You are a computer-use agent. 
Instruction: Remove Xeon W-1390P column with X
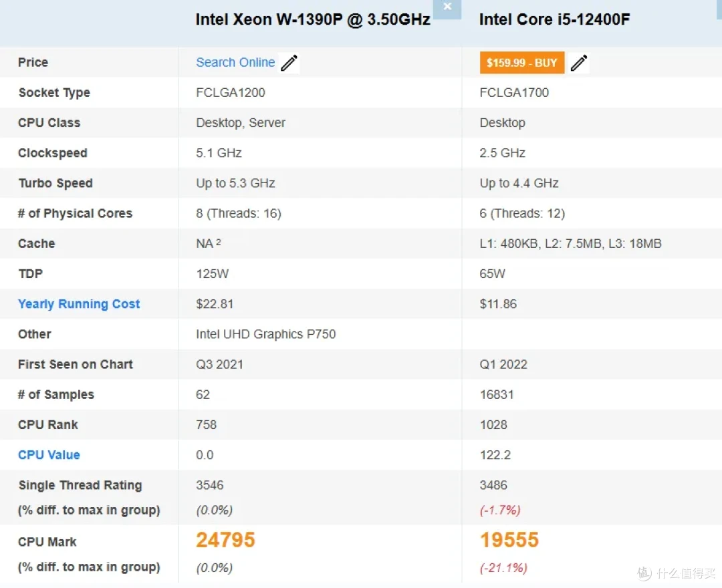click(447, 8)
